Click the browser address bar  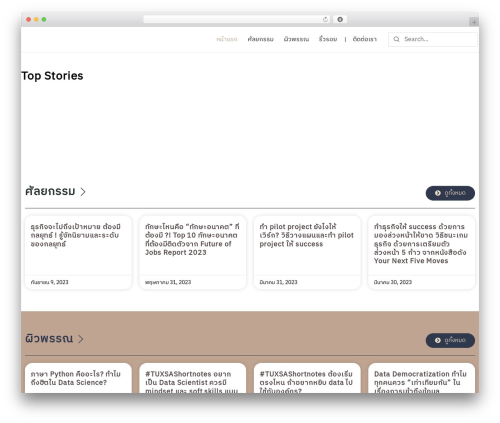tap(237, 20)
